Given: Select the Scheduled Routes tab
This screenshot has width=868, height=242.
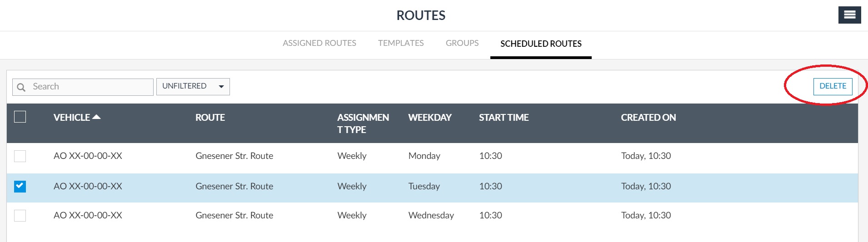Looking at the screenshot, I should point(541,44).
